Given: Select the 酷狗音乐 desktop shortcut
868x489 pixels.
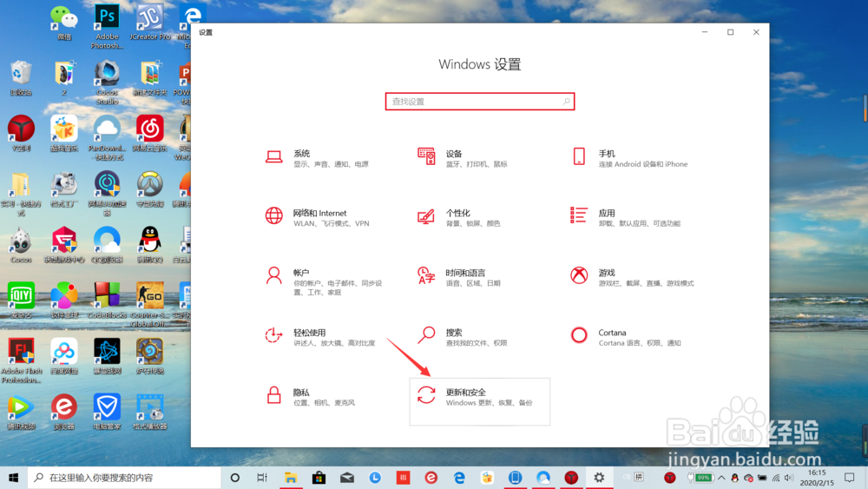Looking at the screenshot, I should coord(64,135).
